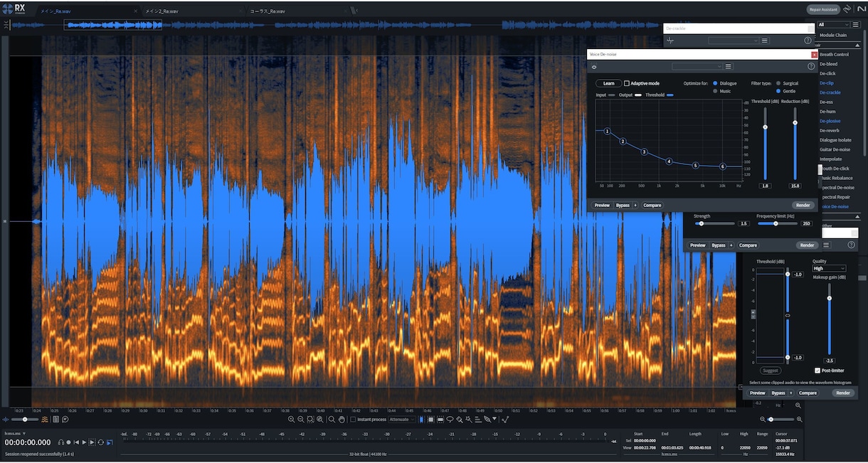Select the magic wand tool
Image resolution: width=868 pixels, height=463 pixels.
(x=469, y=420)
